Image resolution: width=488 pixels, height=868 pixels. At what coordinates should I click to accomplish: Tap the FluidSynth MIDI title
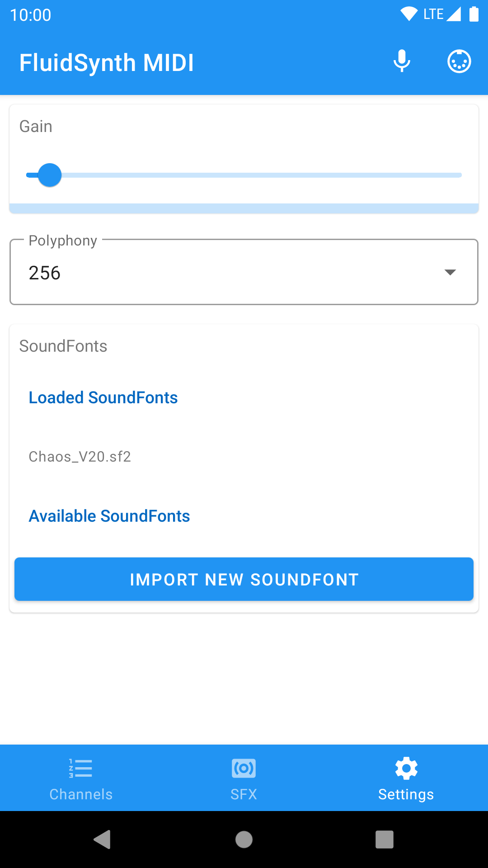[107, 62]
